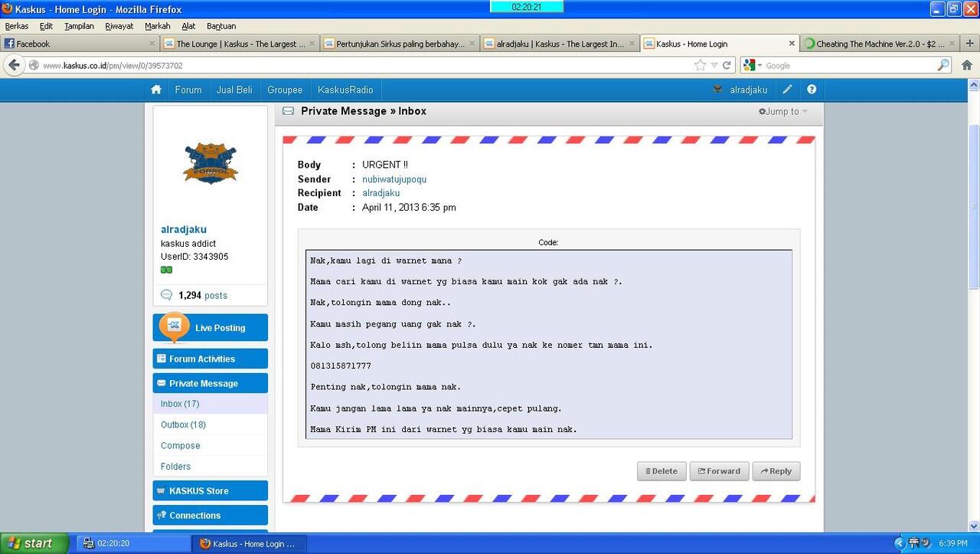Click the Firefox home page icon
Screen dimensions: 980x554
point(967,65)
